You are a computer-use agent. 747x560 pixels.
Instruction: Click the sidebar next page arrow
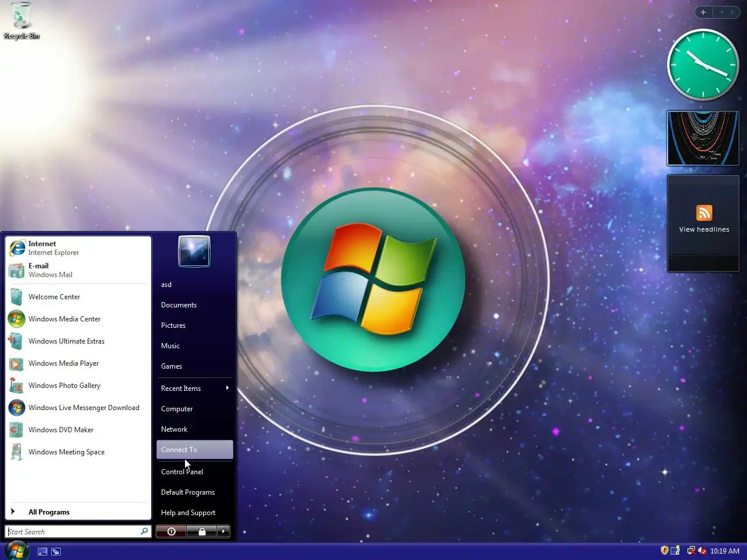tap(732, 12)
